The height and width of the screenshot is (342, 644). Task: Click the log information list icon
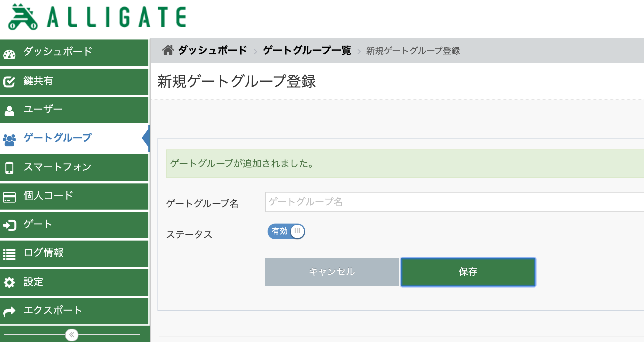pyautogui.click(x=9, y=254)
